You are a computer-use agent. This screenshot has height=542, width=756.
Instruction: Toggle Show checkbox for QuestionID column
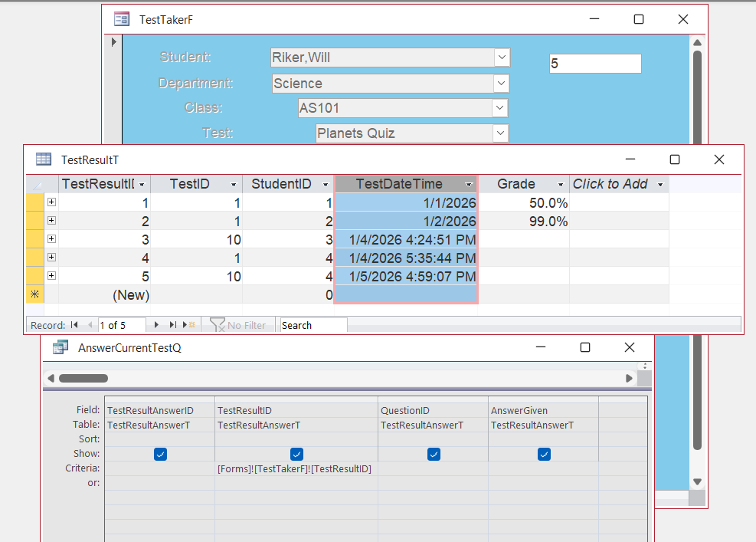click(434, 454)
